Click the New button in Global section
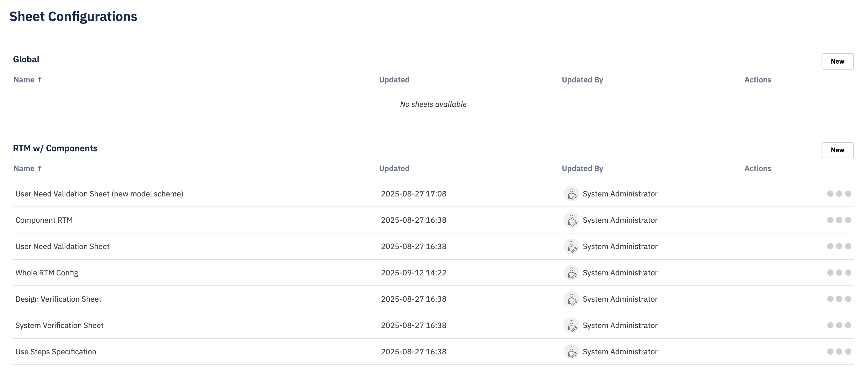 [x=837, y=61]
